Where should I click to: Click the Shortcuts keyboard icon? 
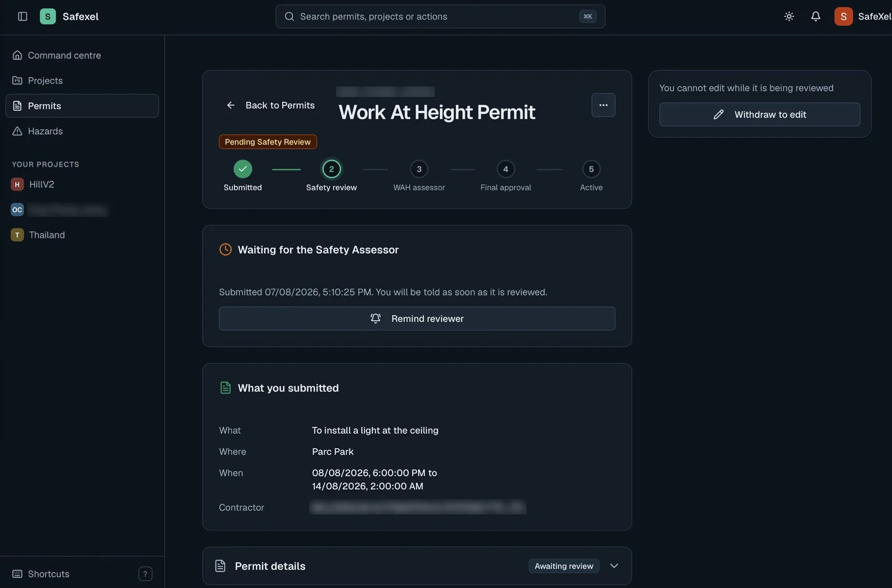pyautogui.click(x=17, y=574)
